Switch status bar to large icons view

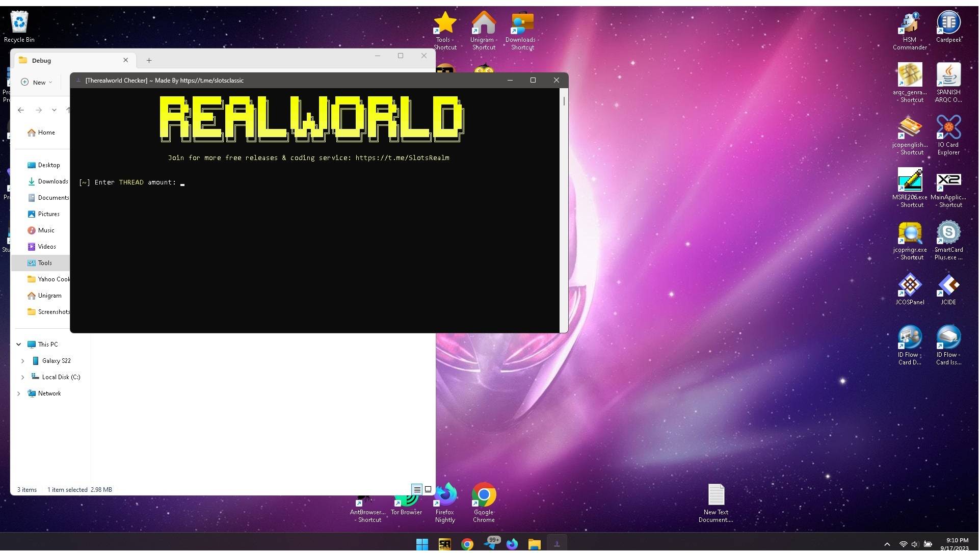coord(428,489)
